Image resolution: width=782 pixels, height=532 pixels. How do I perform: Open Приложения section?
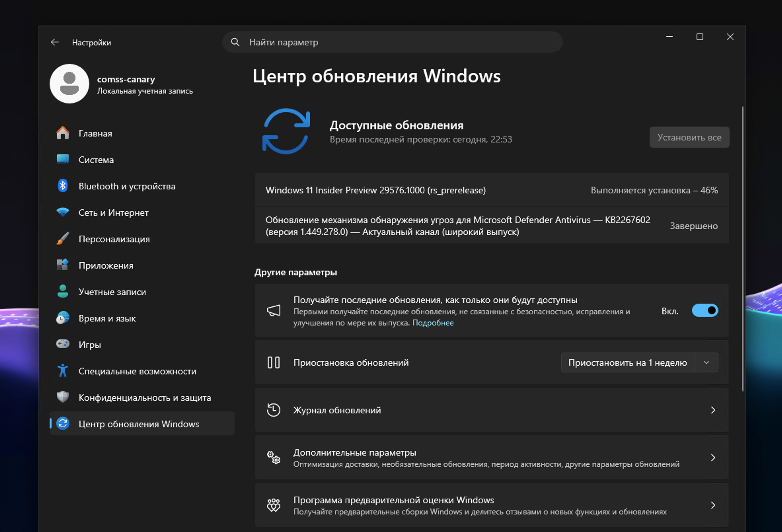coord(142,265)
